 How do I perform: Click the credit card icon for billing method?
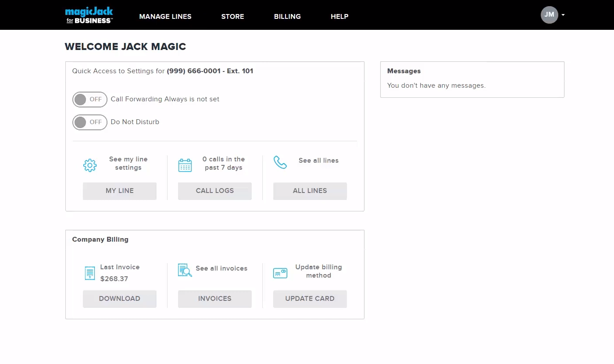[x=280, y=272]
